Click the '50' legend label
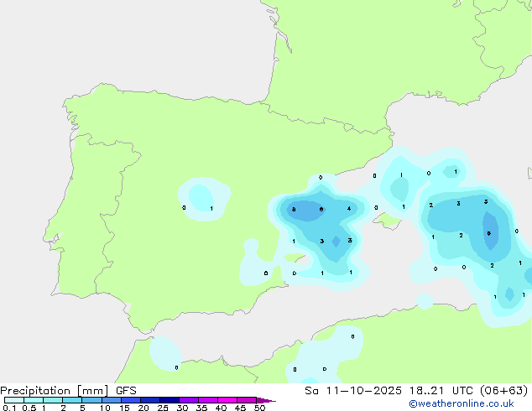This screenshot has height=411, width=532. point(259,408)
